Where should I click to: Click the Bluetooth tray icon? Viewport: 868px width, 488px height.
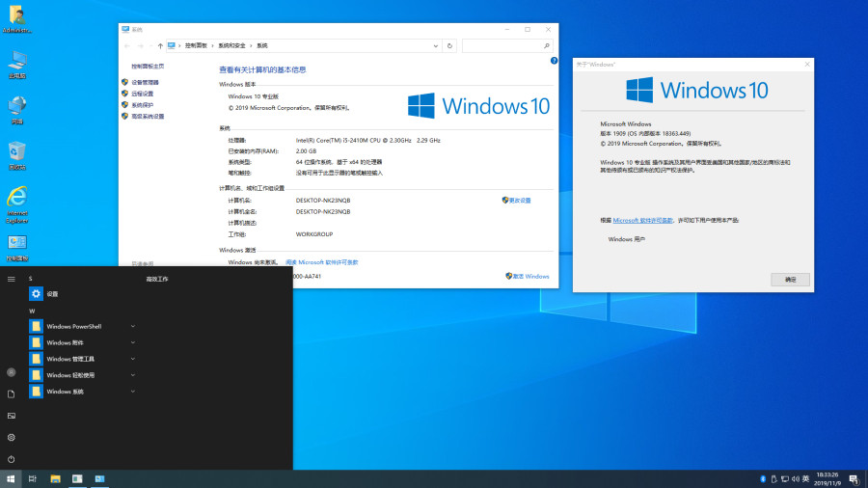763,478
